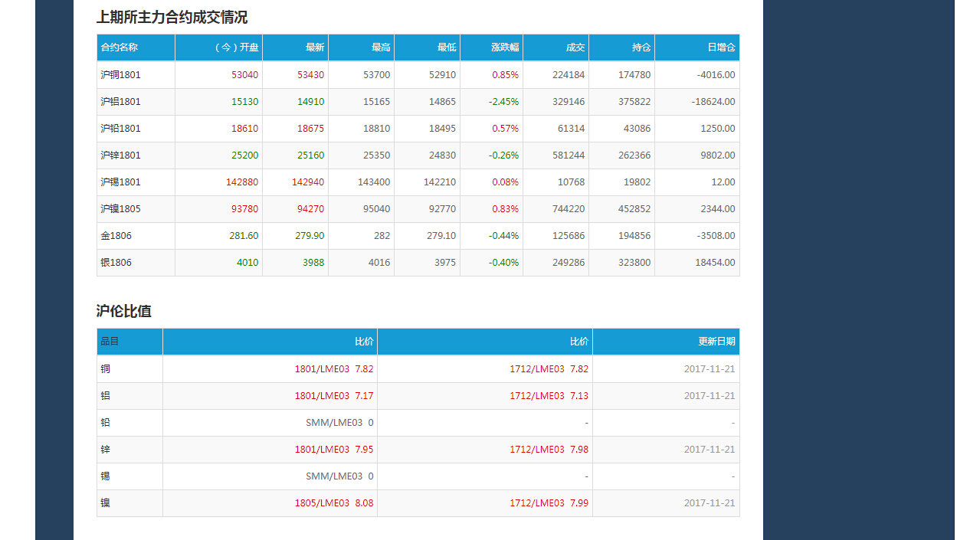Click the 涨跌幅 column header

click(505, 47)
